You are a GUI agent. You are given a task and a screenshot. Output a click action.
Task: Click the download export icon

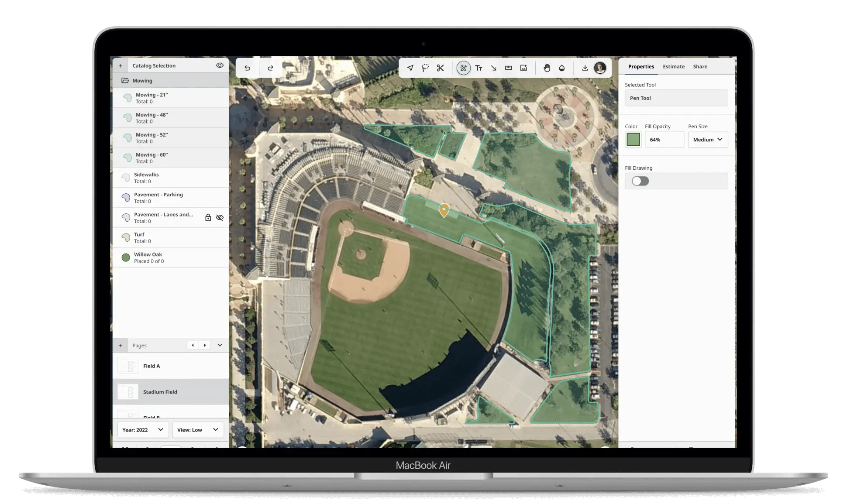585,68
